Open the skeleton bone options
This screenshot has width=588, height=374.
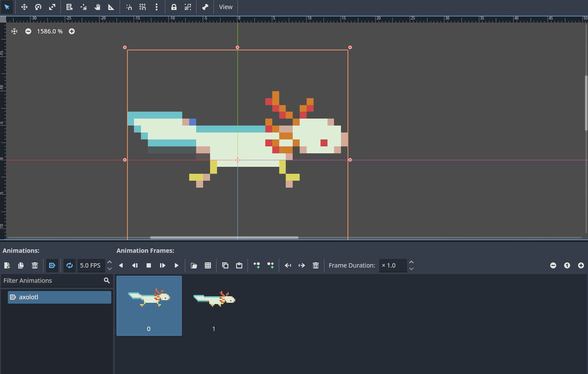click(x=205, y=7)
